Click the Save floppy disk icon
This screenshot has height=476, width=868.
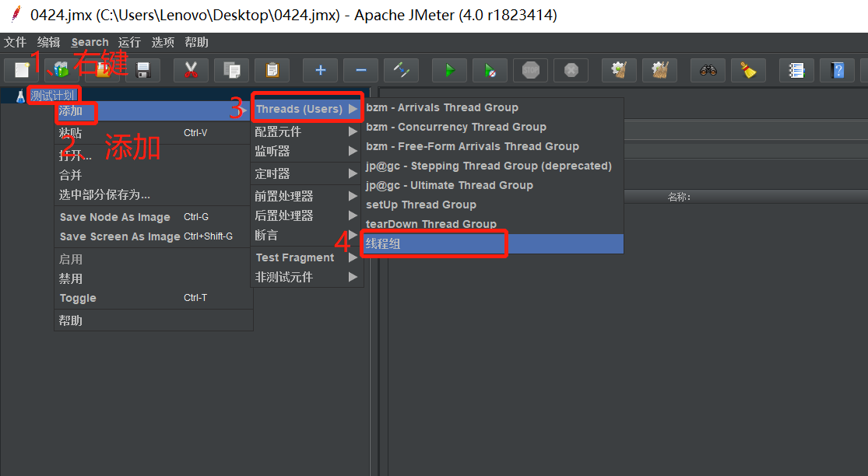point(142,70)
